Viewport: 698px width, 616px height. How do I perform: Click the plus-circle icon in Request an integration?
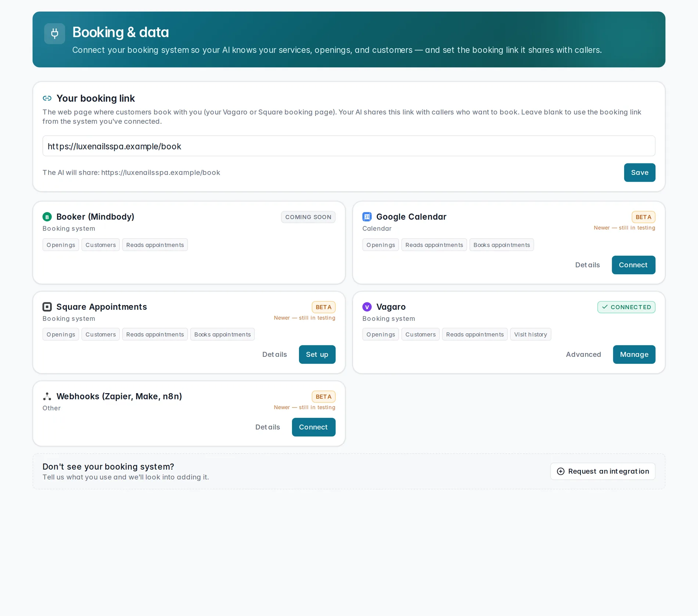coord(561,471)
